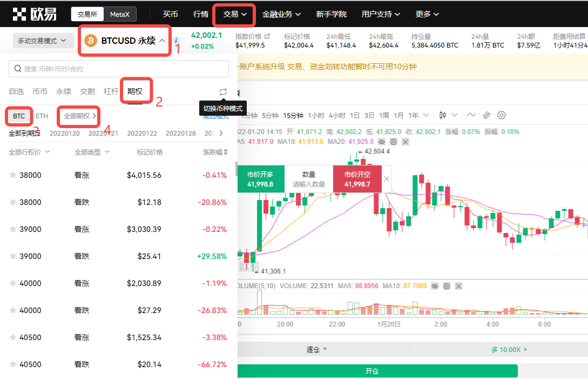The image size is (588, 379).
Task: Toggle MA indicator visibility eye
Action: (381, 142)
